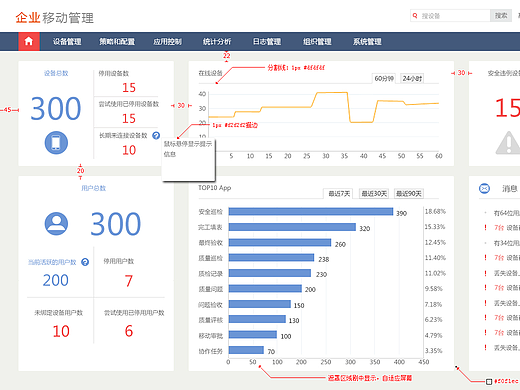Screen dimensions: 520x390
Task: Open the 策略和配置 menu
Action: point(117,42)
